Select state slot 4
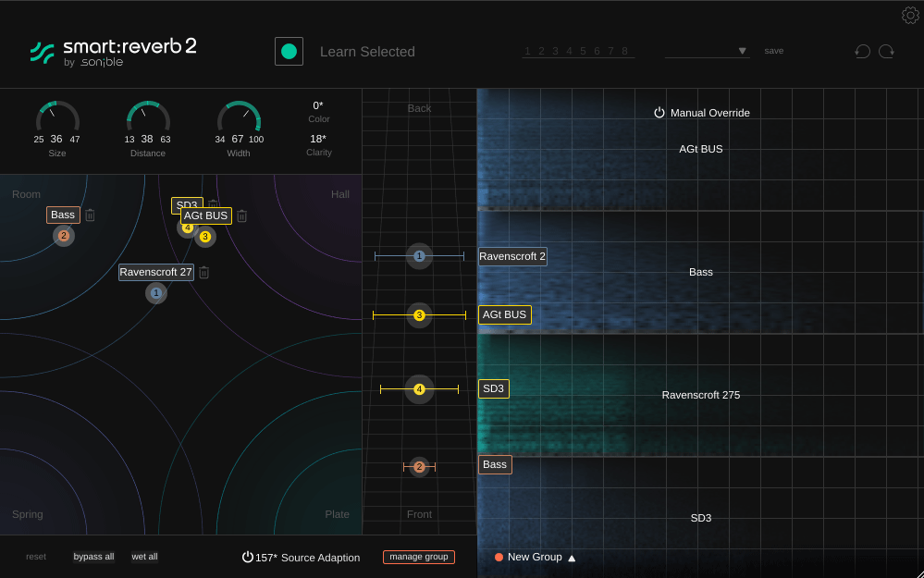Viewport: 924px width, 578px height. coord(569,51)
